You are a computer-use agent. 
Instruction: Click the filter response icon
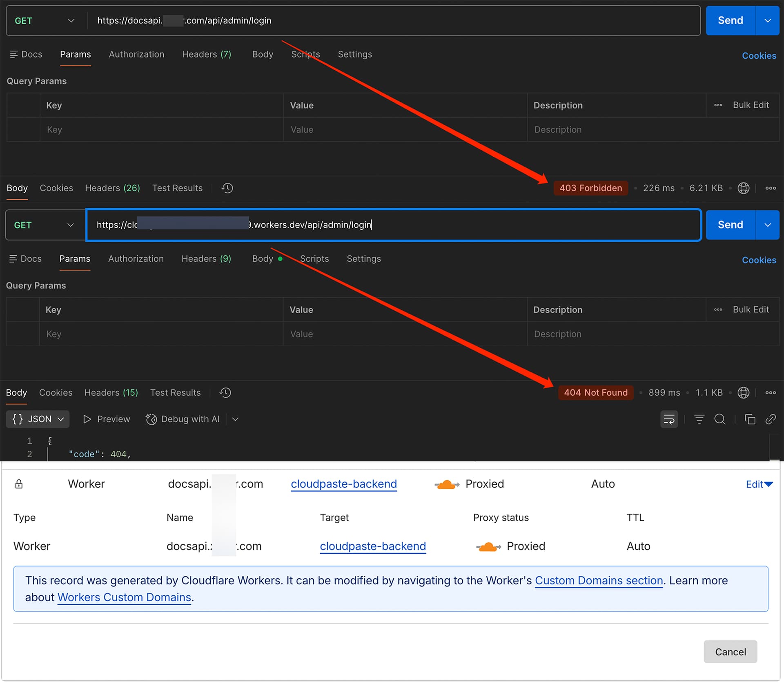[699, 419]
